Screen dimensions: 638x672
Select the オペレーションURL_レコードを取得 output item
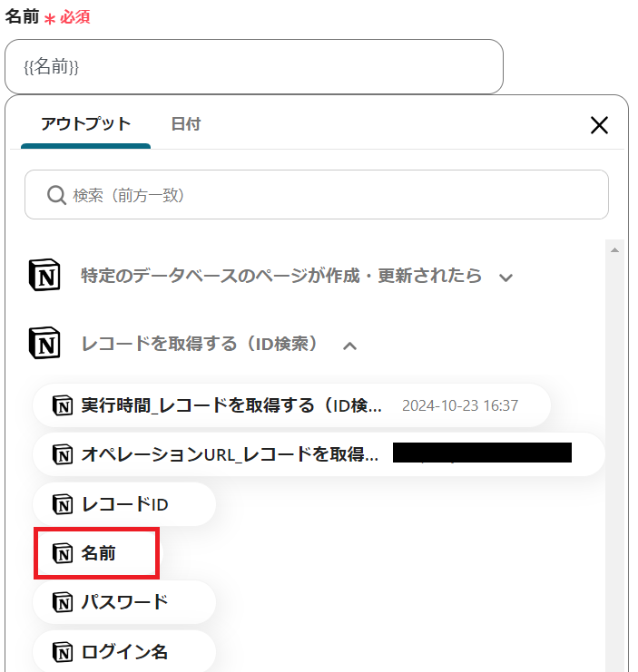(319, 454)
